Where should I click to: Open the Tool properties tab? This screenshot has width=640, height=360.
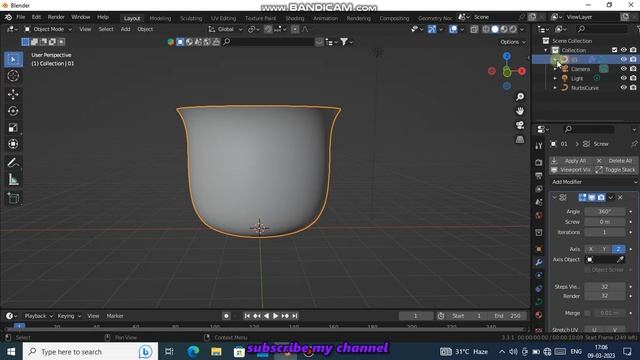tap(539, 146)
